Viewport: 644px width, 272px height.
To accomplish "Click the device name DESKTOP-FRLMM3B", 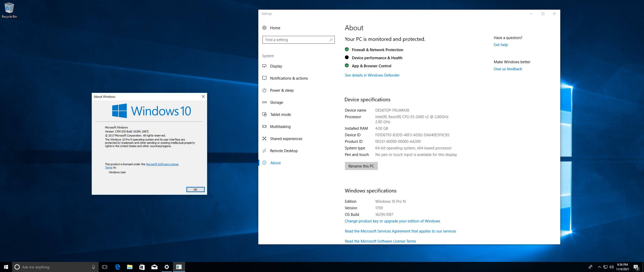I will click(392, 110).
